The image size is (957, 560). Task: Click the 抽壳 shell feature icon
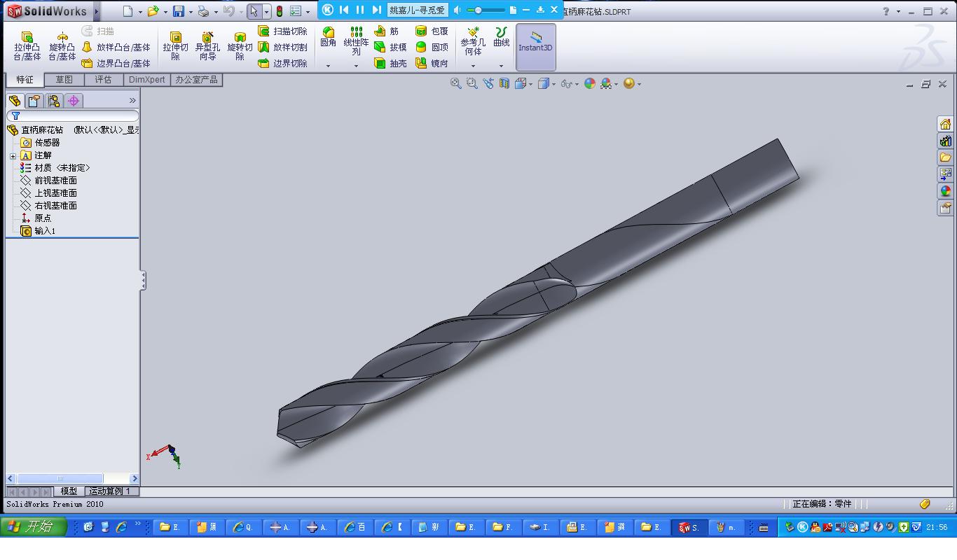(x=391, y=64)
